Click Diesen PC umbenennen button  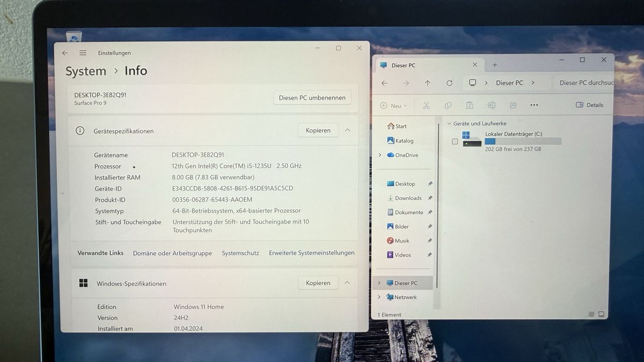coord(312,98)
